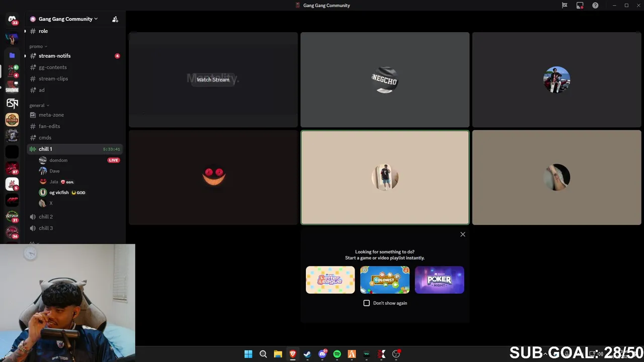644x362 pixels.
Task: Open Discord taskbar icon
Action: pyautogui.click(x=323, y=354)
